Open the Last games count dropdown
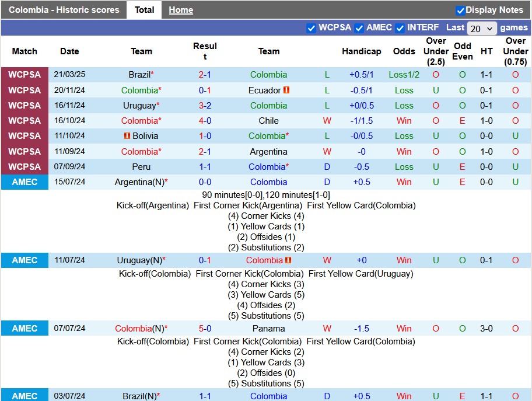 click(482, 28)
